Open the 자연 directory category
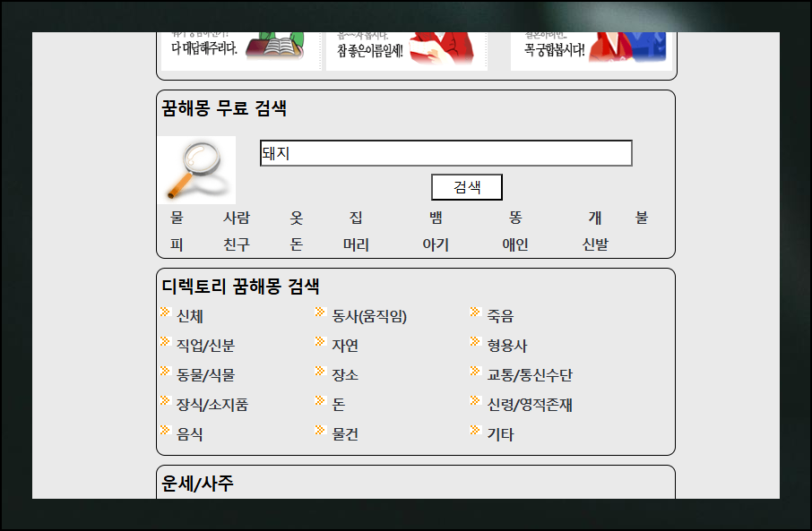Screen dimensions: 812x531 [345, 346]
